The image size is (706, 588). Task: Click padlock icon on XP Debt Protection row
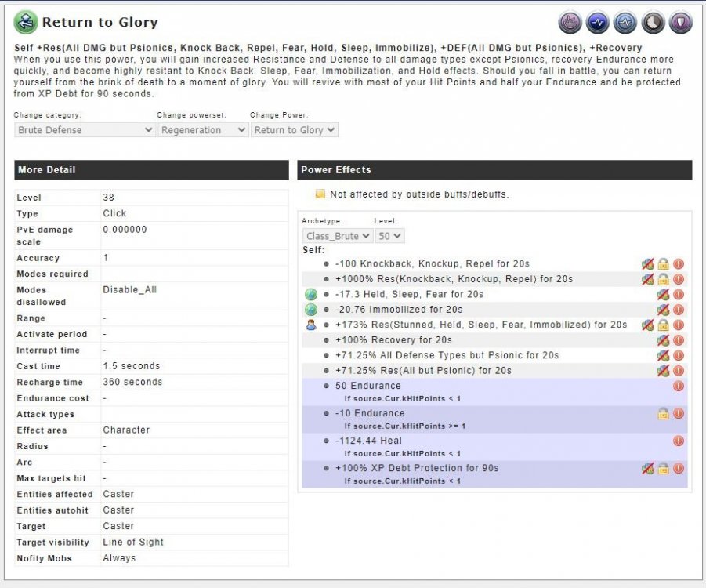coord(663,468)
